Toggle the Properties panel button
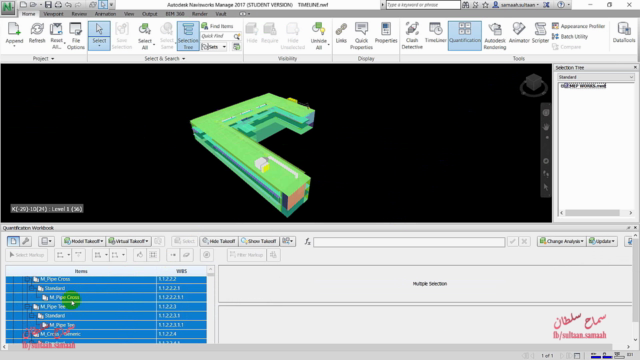 [x=386, y=33]
